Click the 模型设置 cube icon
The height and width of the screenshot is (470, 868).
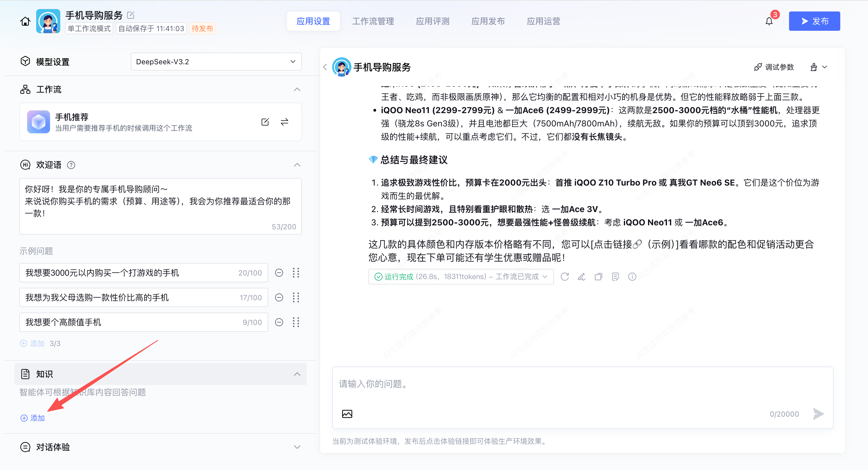click(x=25, y=61)
